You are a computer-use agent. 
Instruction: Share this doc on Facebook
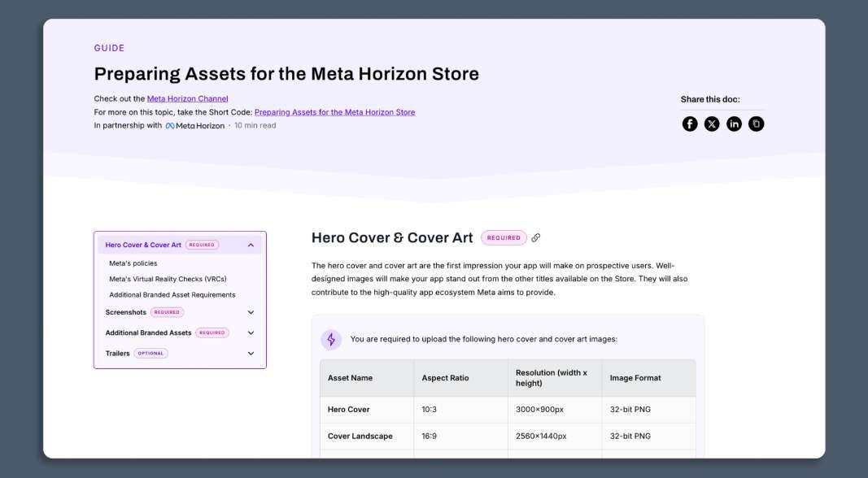(689, 123)
